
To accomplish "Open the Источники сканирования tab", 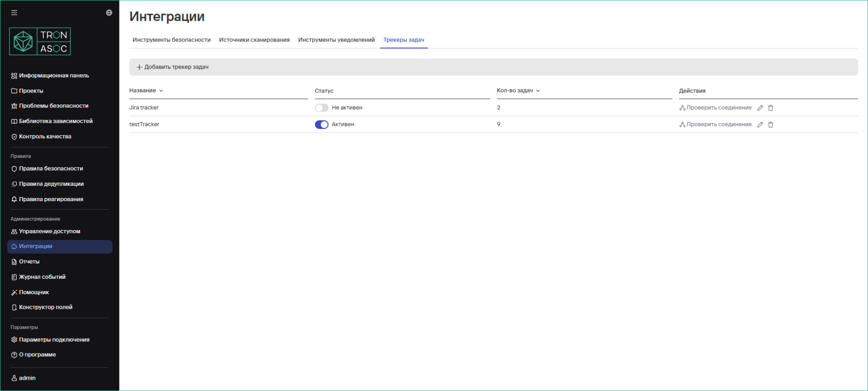I will pos(254,40).
